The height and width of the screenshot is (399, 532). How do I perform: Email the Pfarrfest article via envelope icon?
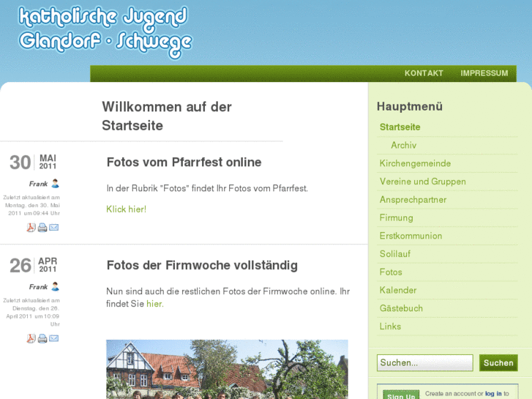pyautogui.click(x=54, y=227)
